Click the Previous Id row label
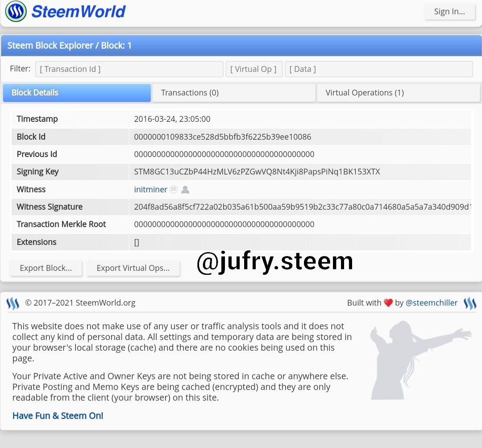 (x=37, y=154)
